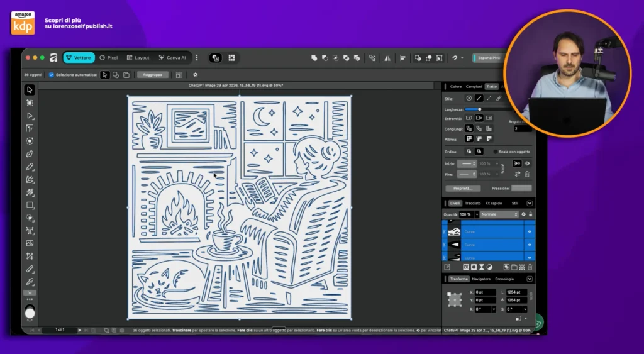Click the Add boolean operation icon
The height and width of the screenshot is (354, 644).
[314, 58]
